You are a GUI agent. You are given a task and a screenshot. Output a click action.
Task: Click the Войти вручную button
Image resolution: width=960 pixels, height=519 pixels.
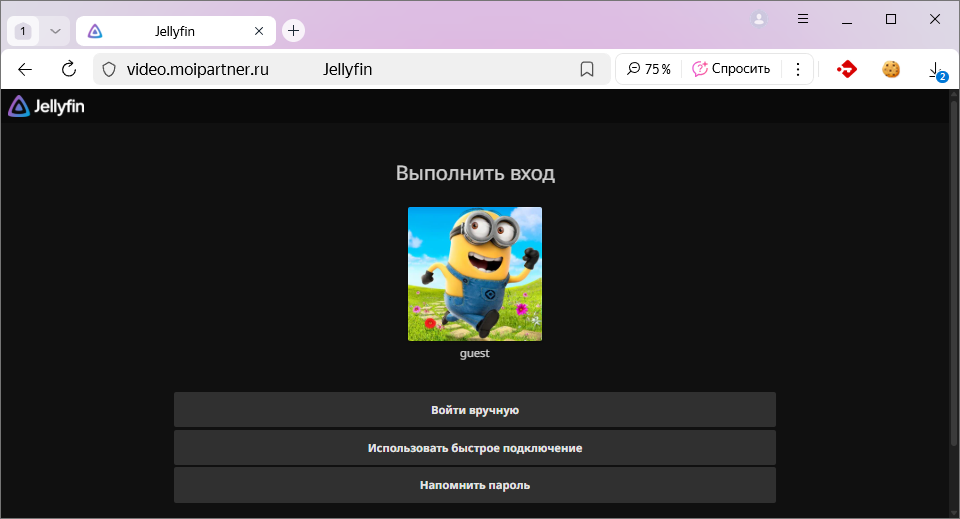click(x=475, y=410)
